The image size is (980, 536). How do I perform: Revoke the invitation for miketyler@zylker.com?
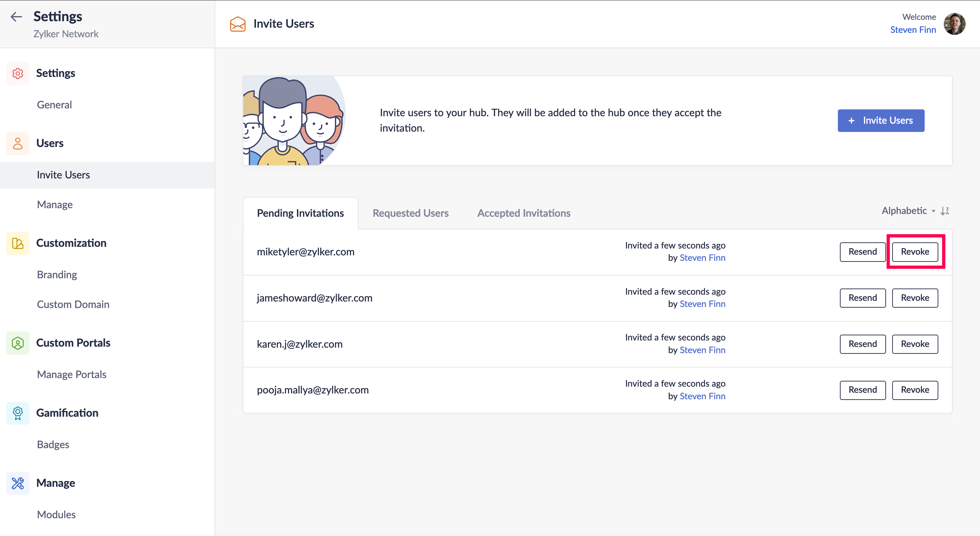click(x=915, y=252)
